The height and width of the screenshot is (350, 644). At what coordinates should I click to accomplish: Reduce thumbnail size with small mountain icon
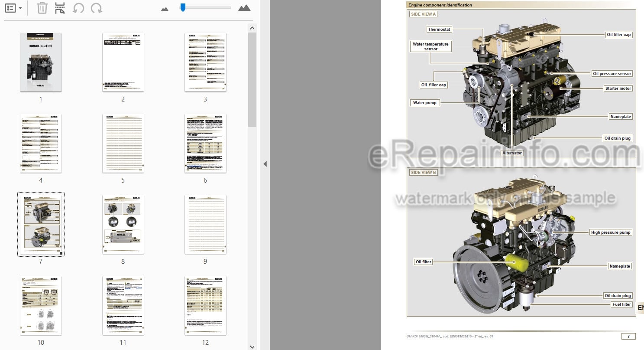coord(165,9)
